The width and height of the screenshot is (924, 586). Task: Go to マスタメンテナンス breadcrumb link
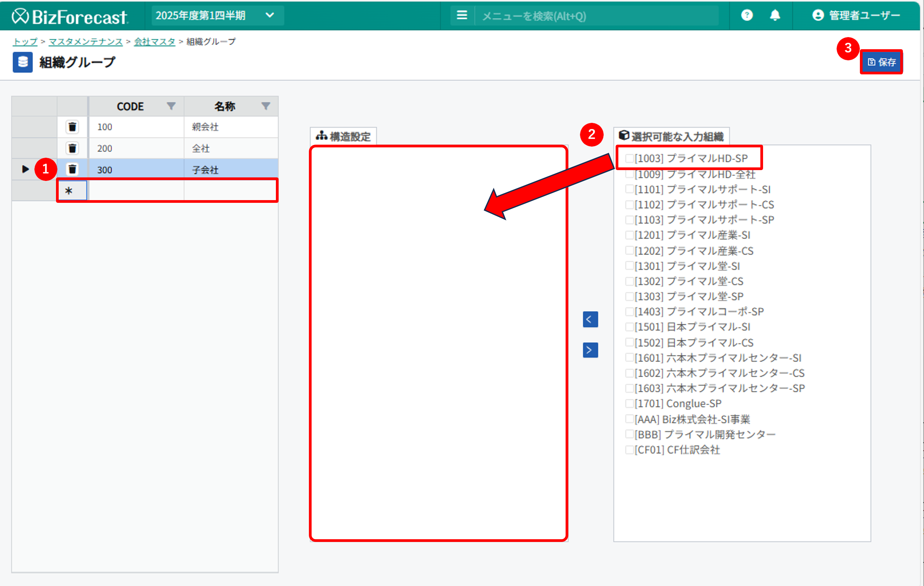point(85,41)
